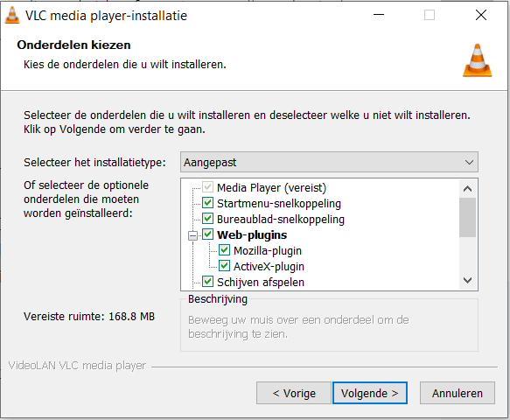Continue with the Volgende button
Image resolution: width=510 pixels, height=420 pixels.
[x=370, y=393]
